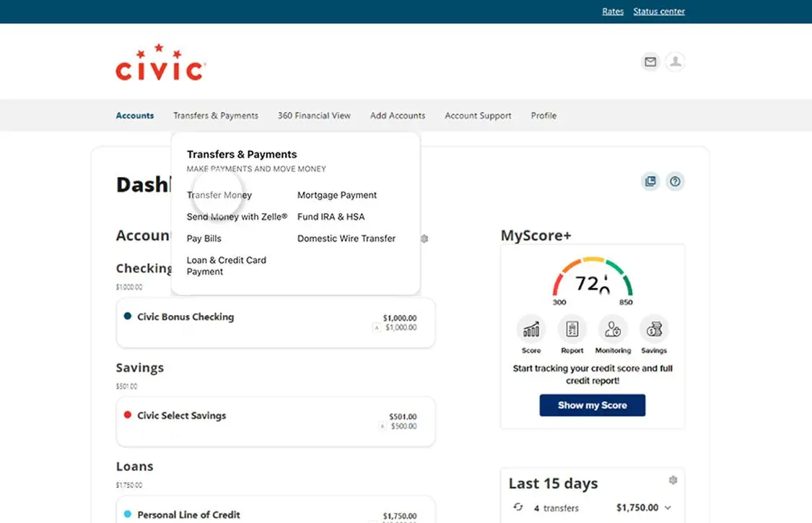This screenshot has width=812, height=523.
Task: Click the settings gear on Last 15 days
Action: coord(673,479)
